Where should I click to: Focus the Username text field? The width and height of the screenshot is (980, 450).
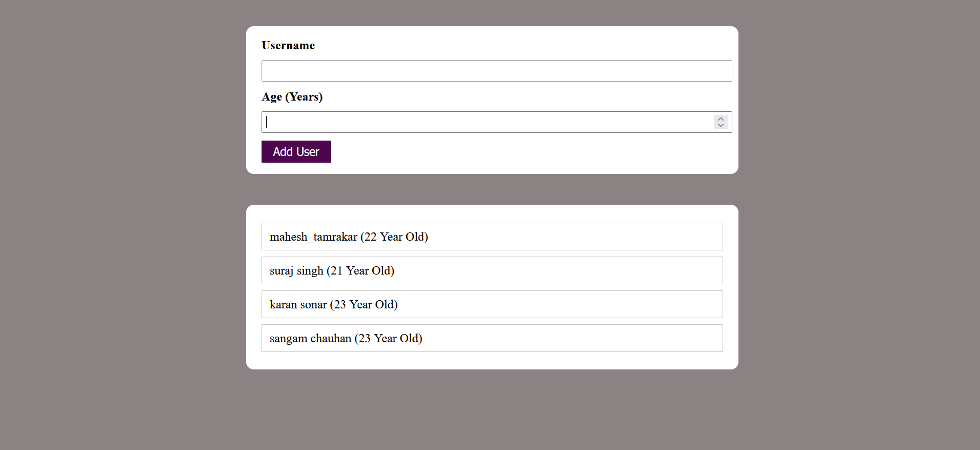496,71
